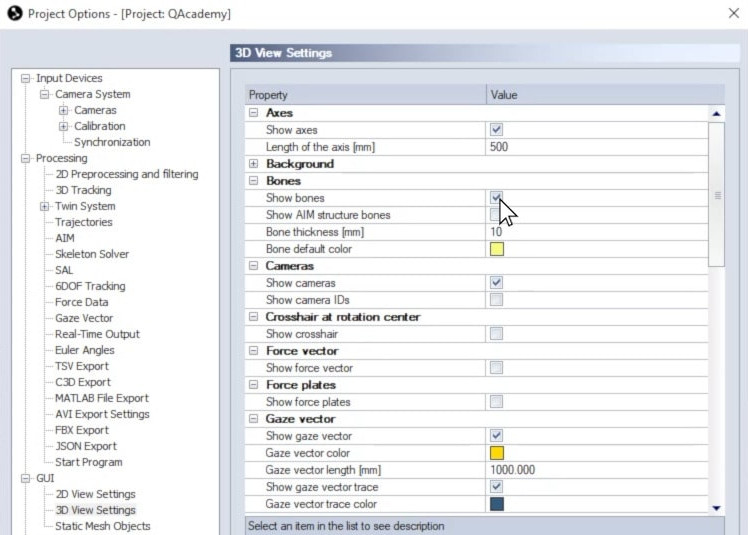
Task: Select TSV Export in the tree
Action: [82, 366]
